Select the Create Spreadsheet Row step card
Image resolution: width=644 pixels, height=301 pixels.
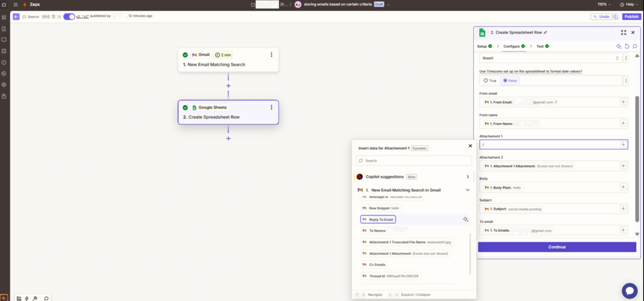click(228, 112)
